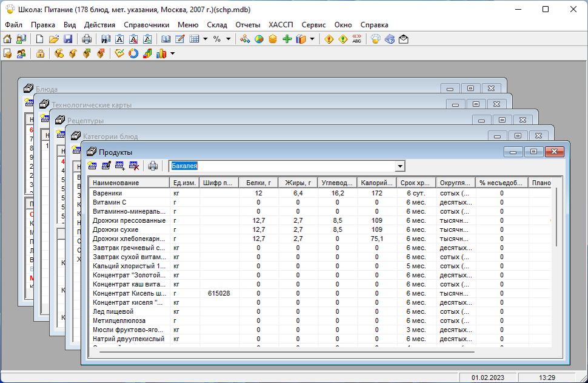Click add row plus icon in Продукты
The height and width of the screenshot is (383, 588).
[x=120, y=166]
